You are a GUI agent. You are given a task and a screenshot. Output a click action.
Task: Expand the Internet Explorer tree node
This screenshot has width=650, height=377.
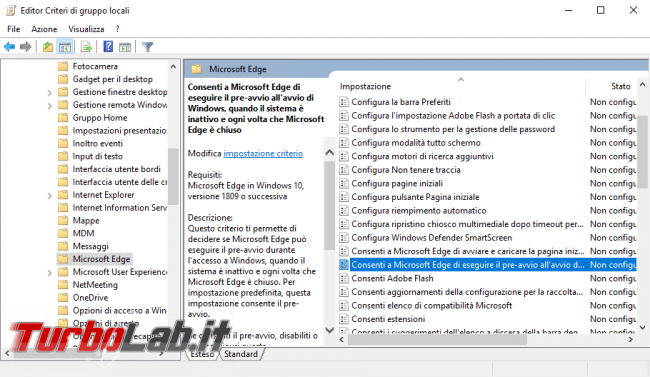(49, 196)
